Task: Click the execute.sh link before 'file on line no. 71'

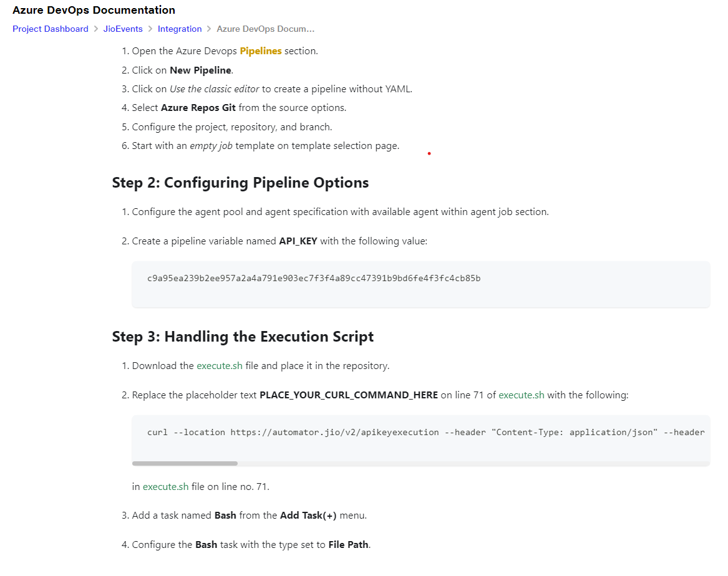Action: tap(165, 487)
